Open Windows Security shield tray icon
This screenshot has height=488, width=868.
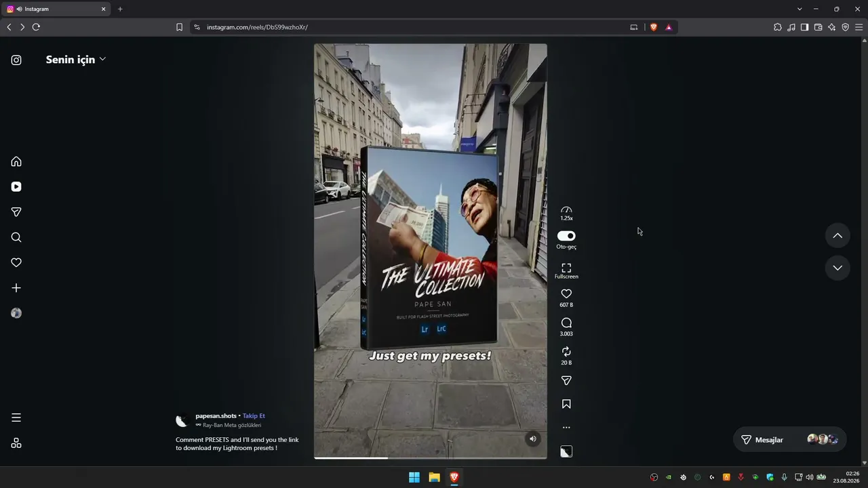pyautogui.click(x=770, y=477)
